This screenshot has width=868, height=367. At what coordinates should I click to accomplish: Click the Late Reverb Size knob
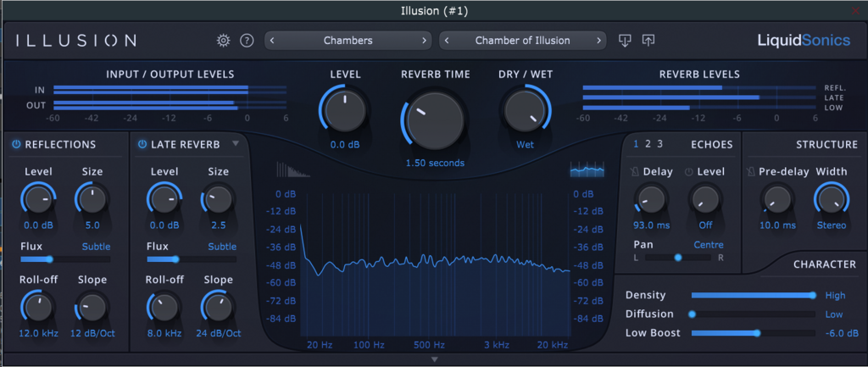(x=218, y=199)
